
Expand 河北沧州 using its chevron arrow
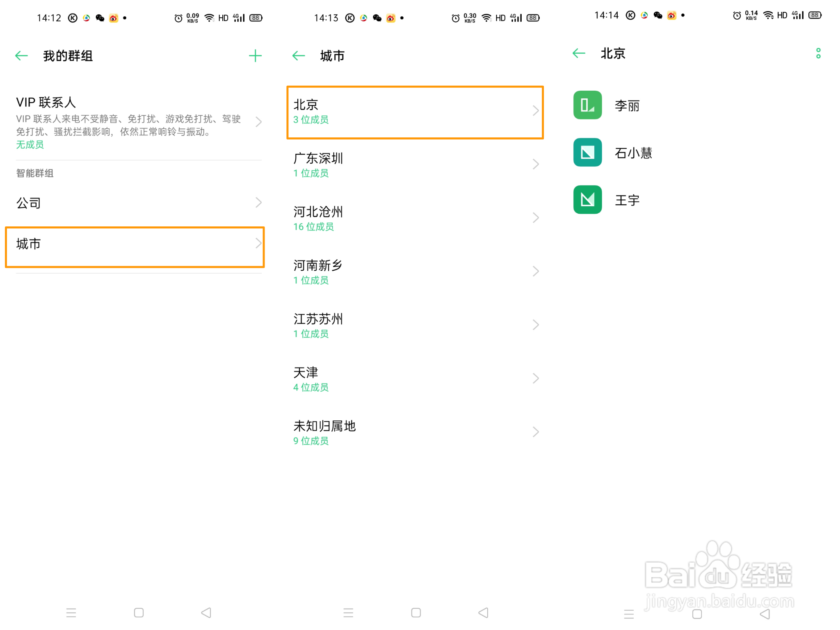click(536, 217)
